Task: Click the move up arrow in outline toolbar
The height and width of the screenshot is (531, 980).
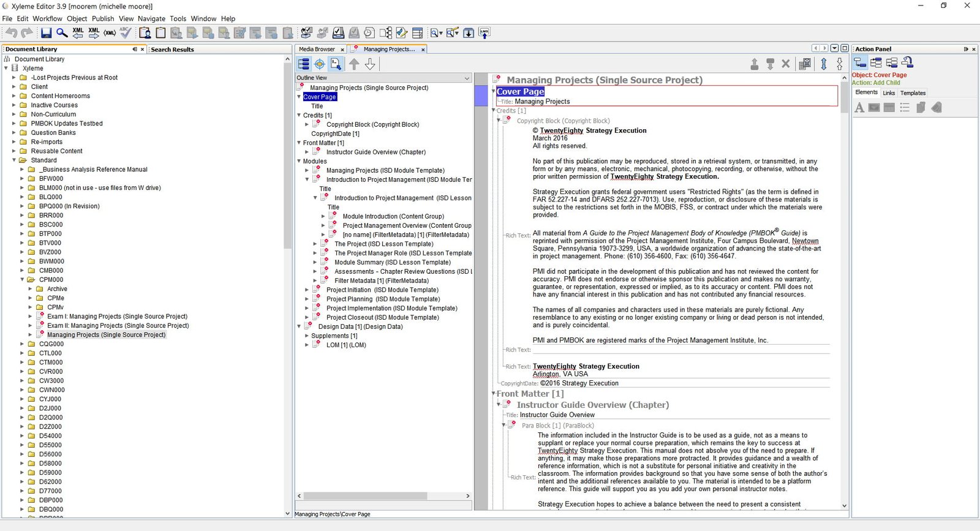Action: (354, 64)
